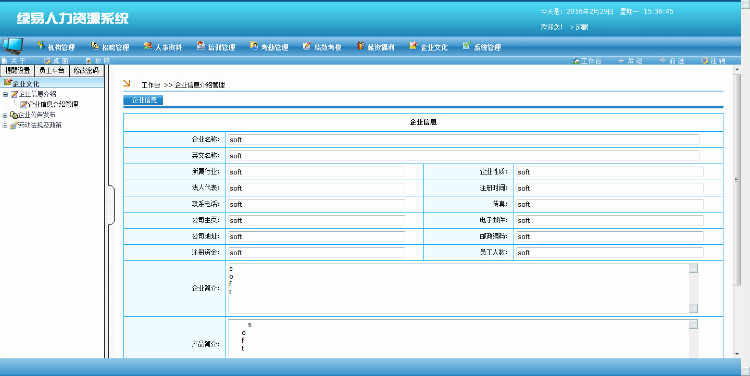The image size is (750, 376).
Task: Click the monitor icon left of menu bar
Action: point(13,46)
